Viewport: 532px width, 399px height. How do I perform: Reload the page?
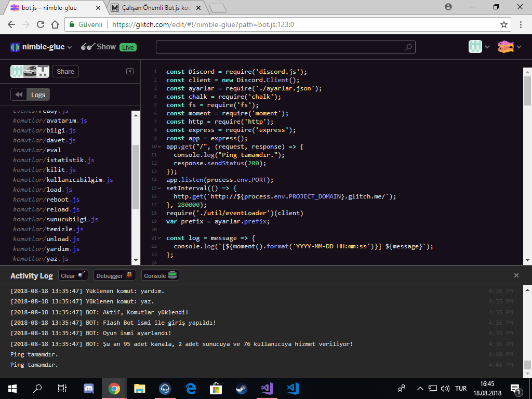[x=41, y=24]
